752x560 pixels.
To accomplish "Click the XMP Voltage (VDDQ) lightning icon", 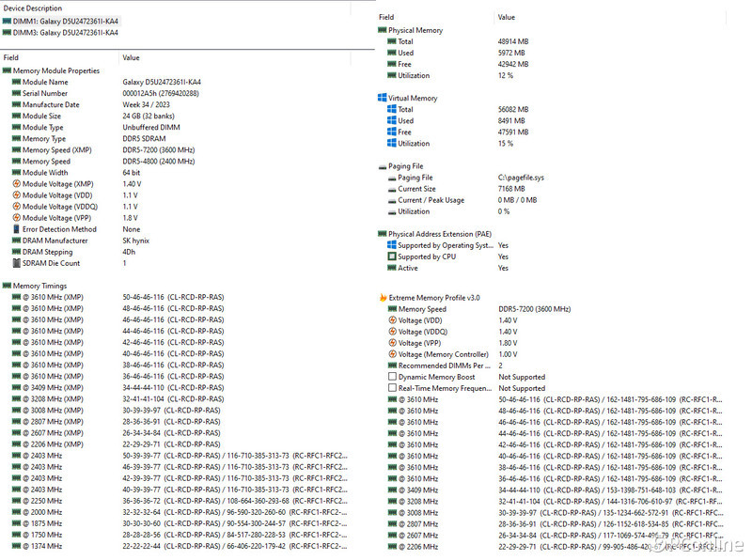I will pos(392,332).
